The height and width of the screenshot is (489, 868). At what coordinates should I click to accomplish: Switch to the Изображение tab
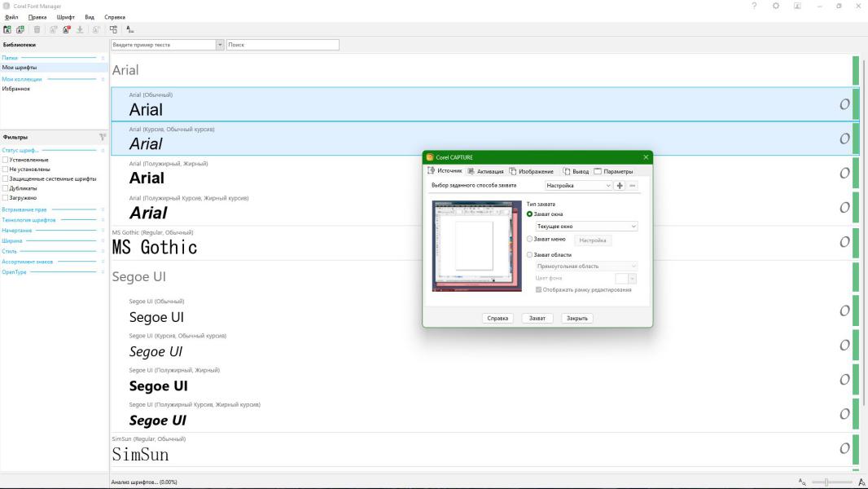coord(532,171)
